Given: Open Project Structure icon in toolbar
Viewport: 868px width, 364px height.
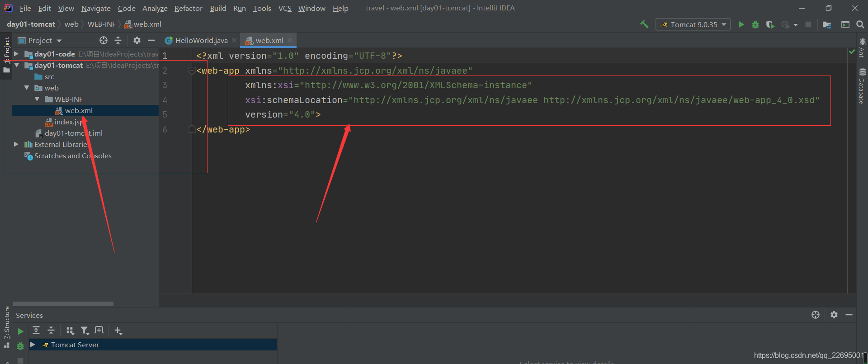Looking at the screenshot, I should pyautogui.click(x=827, y=24).
